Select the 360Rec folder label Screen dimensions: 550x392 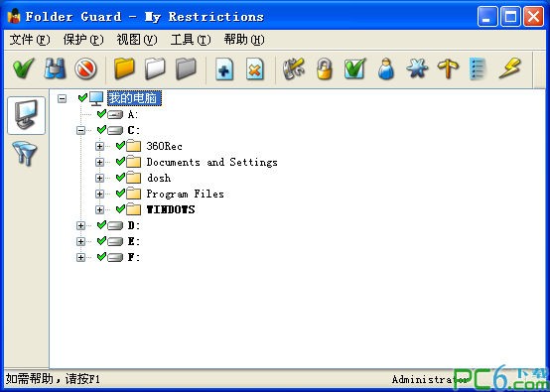[x=164, y=146]
